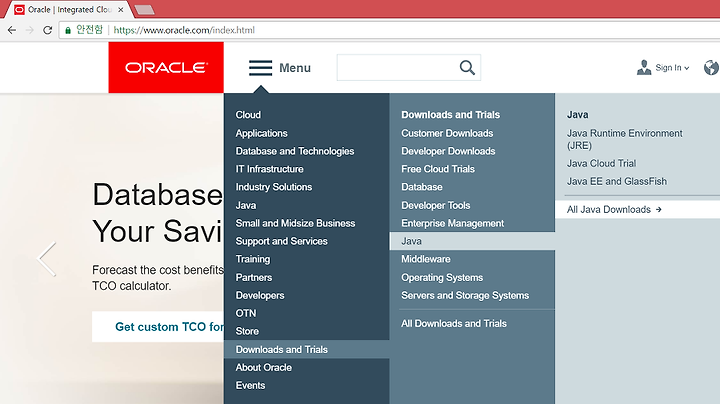Click Downloads and Trials submenu heading
This screenshot has height=404, width=720.
pyautogui.click(x=450, y=115)
